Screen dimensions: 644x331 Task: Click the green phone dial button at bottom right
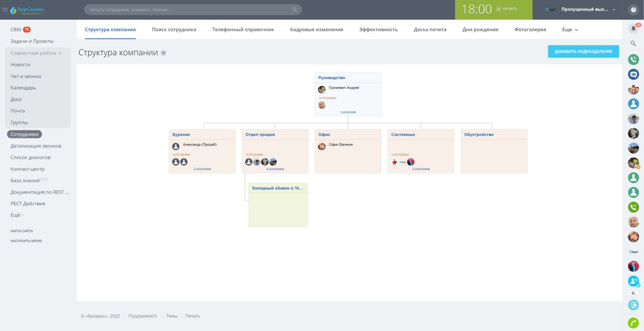(x=633, y=323)
